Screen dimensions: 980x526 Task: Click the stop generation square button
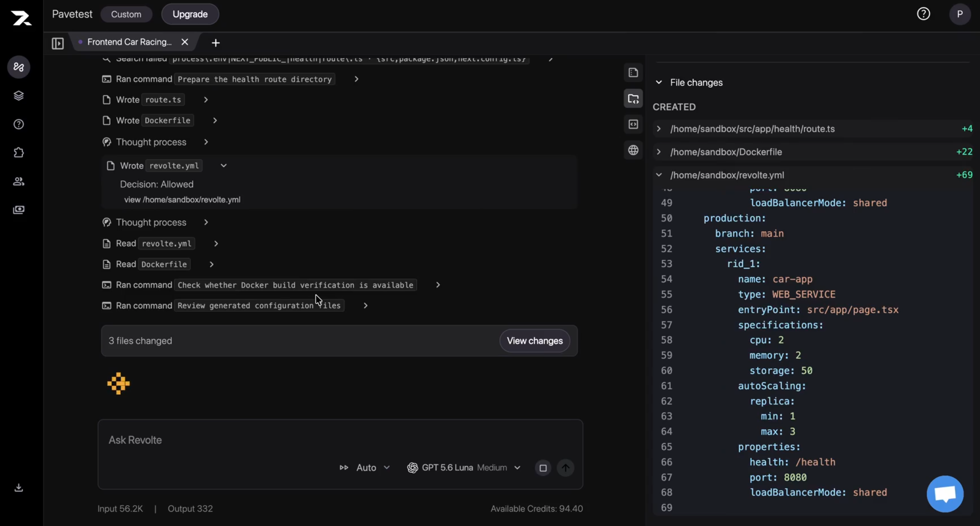[x=543, y=468]
